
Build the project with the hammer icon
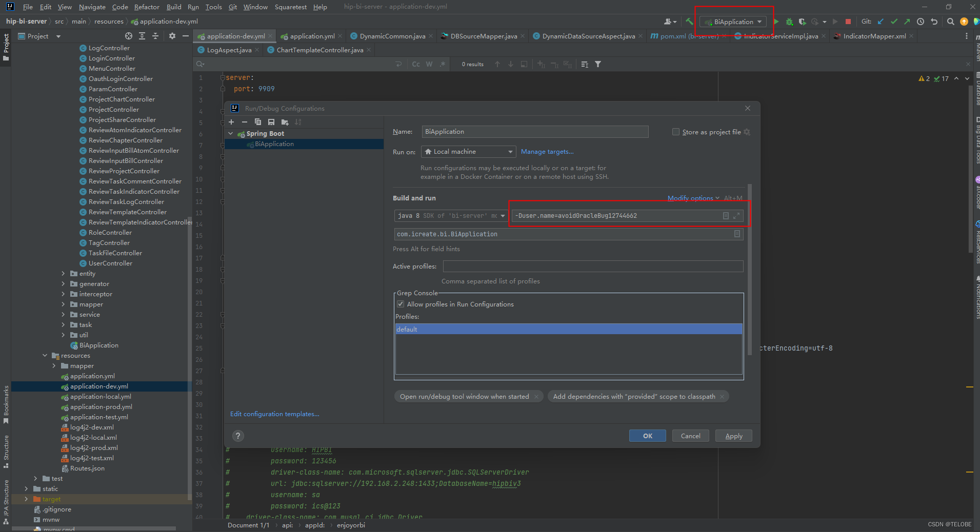(689, 22)
